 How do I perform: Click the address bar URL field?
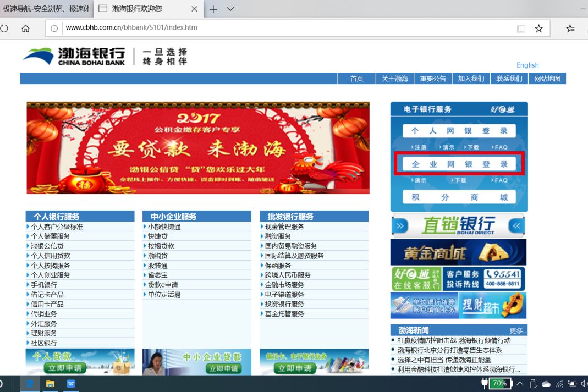pyautogui.click(x=288, y=27)
